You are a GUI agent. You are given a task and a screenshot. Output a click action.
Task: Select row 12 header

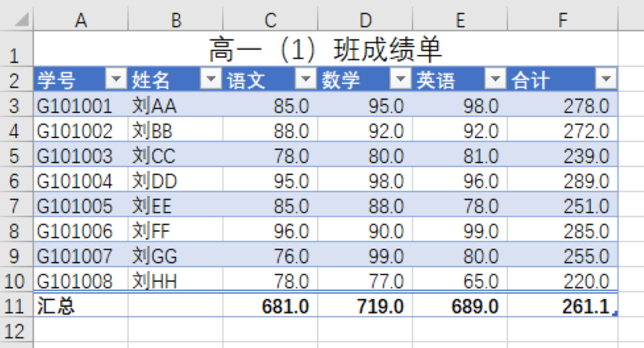17,330
